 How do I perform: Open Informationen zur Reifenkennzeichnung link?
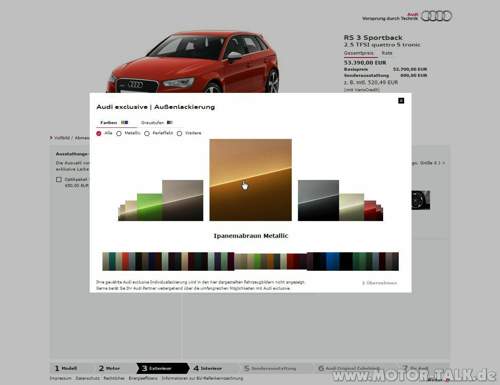(202, 378)
